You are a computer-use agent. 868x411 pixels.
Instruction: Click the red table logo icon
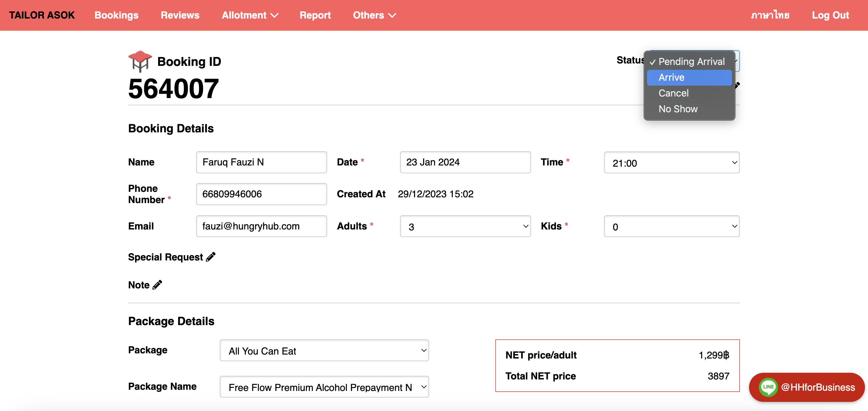coord(140,61)
